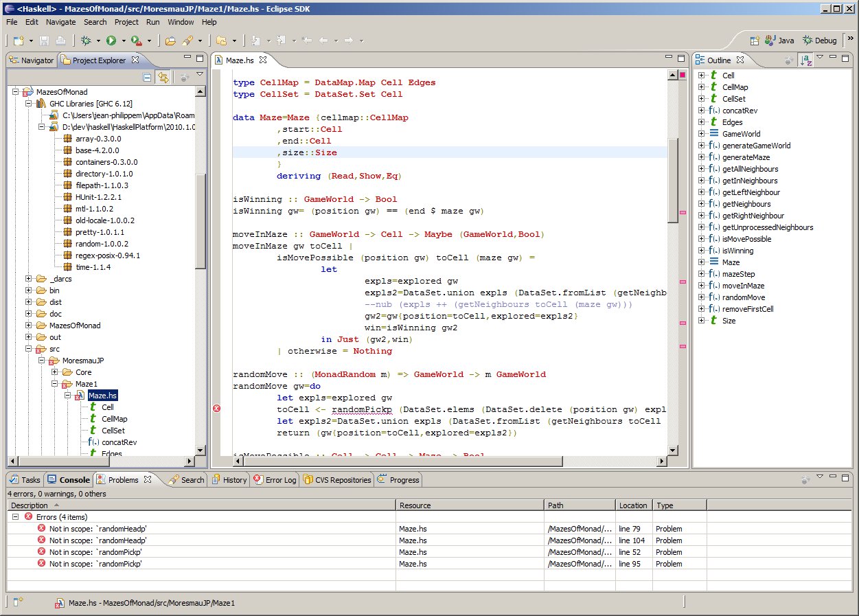Switch to the Console tab
Image resolution: width=859 pixels, height=616 pixels.
pyautogui.click(x=69, y=480)
